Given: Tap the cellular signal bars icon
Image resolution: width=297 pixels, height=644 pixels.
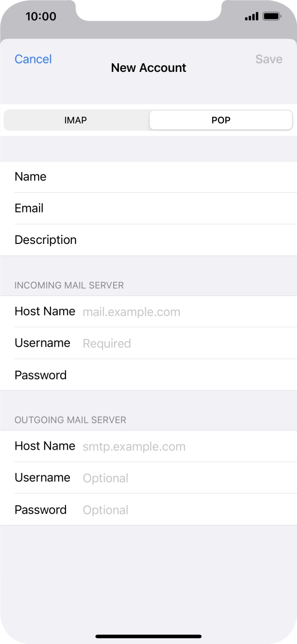Looking at the screenshot, I should tap(251, 17).
